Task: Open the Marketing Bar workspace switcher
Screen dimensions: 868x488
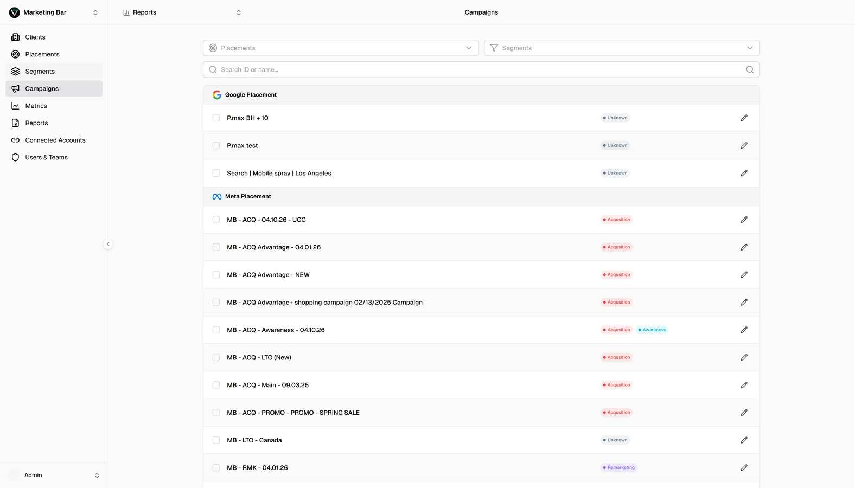Action: tap(54, 12)
